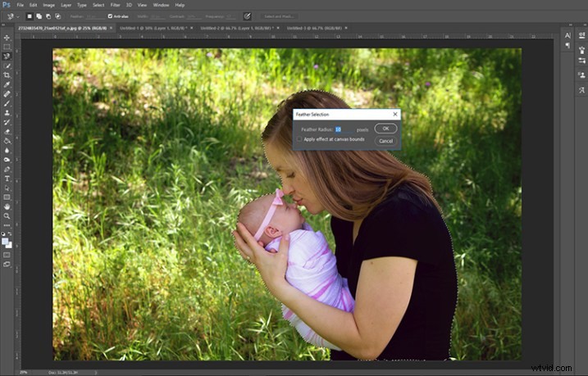Image resolution: width=588 pixels, height=376 pixels.
Task: Select the Paint Bucket tool
Action: [7, 141]
